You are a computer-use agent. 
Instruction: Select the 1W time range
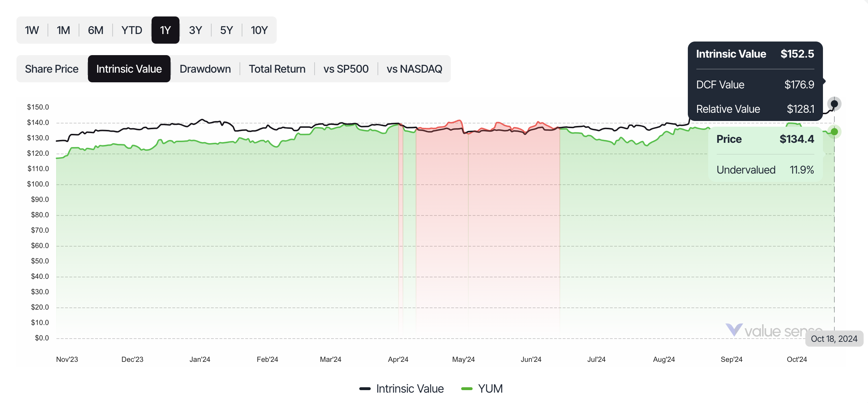pyautogui.click(x=31, y=30)
